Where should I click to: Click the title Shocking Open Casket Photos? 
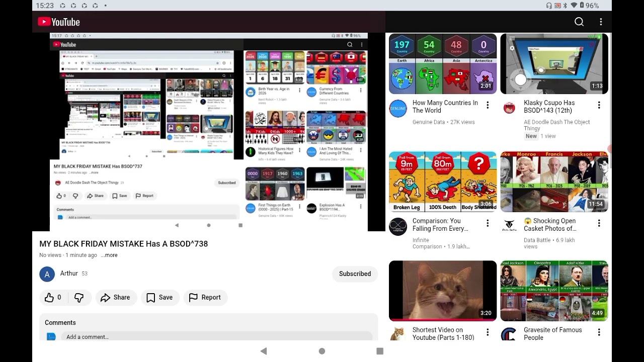pyautogui.click(x=550, y=225)
